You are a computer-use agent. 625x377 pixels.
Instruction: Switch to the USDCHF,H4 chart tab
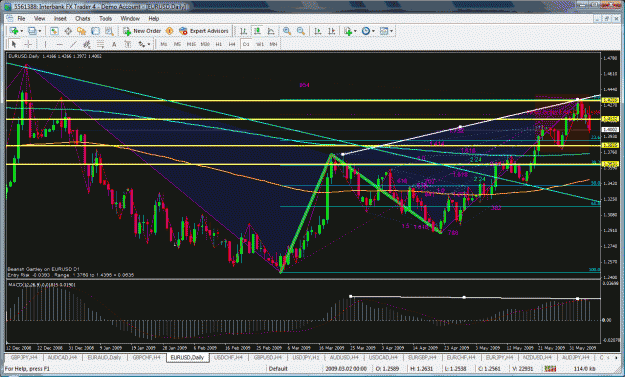pyautogui.click(x=228, y=357)
